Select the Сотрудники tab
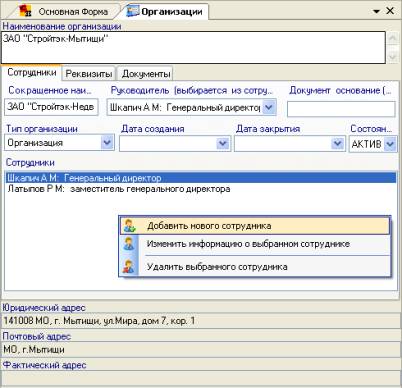The image size is (402, 388). click(x=32, y=73)
